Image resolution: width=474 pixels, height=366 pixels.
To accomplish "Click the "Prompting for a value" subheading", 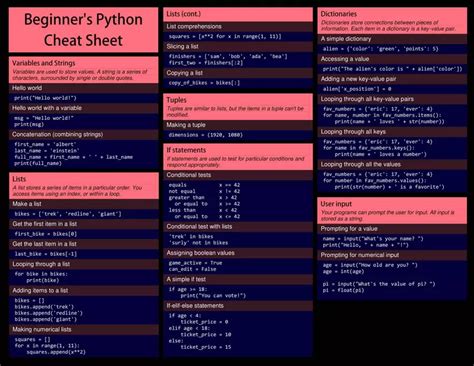I will click(349, 229).
